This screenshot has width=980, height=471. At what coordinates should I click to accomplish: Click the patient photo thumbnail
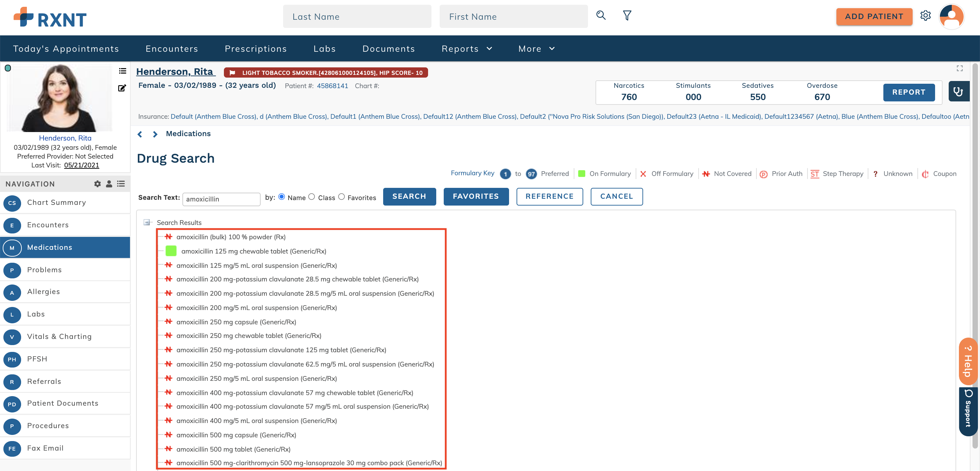pyautogui.click(x=60, y=98)
